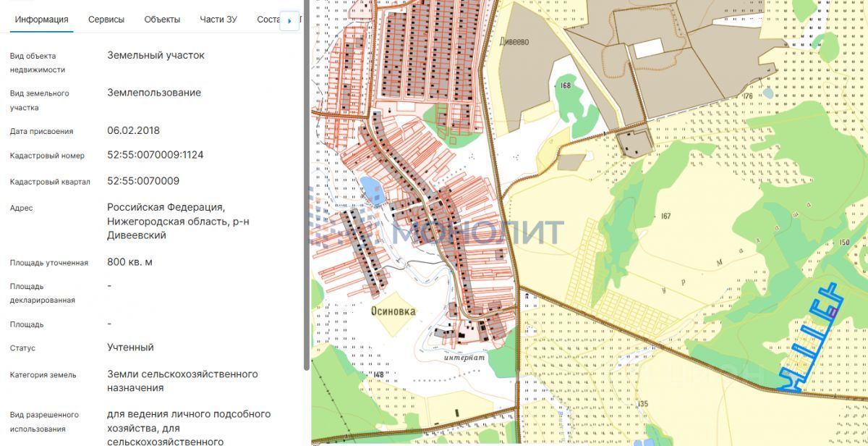Click the Площадь уточненная field label

48,263
